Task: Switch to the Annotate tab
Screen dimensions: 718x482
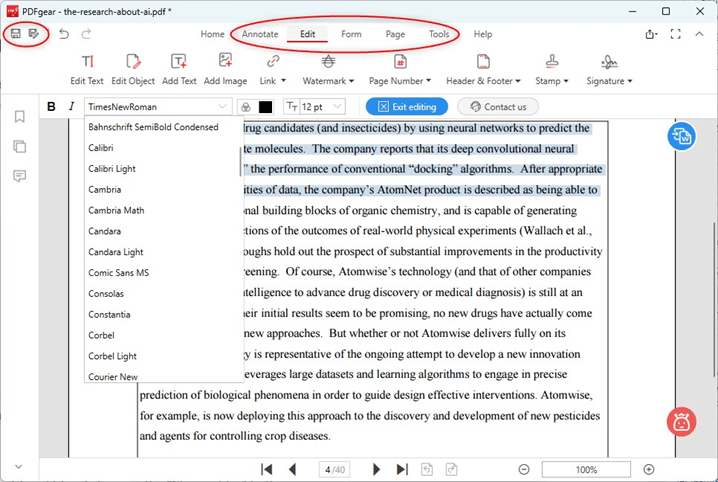Action: 260,34
